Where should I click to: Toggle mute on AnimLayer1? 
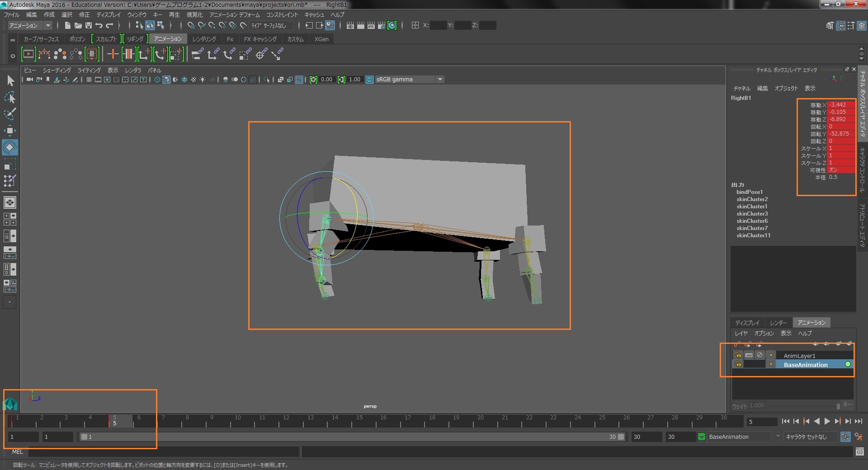[759, 355]
